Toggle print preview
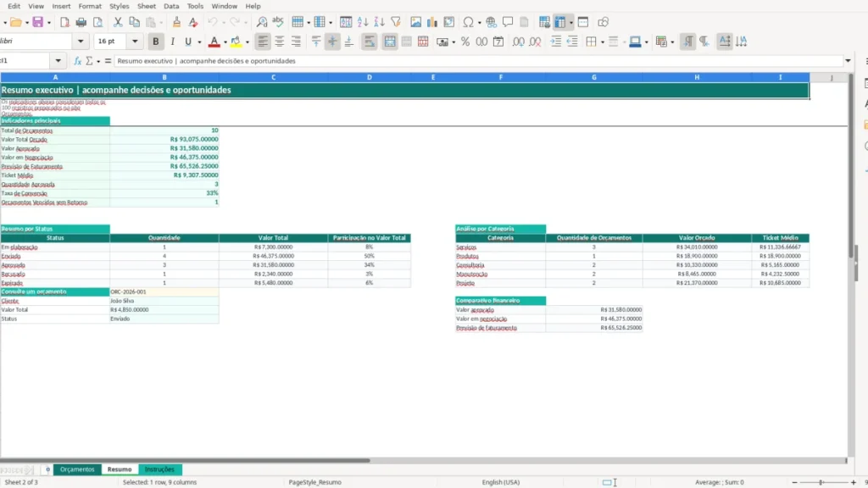Image resolution: width=868 pixels, height=488 pixels. click(x=98, y=22)
